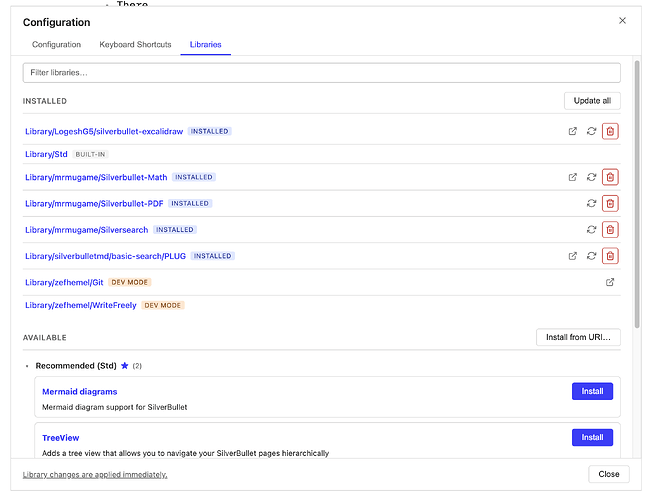Collapse the Recommended (Std) group
Viewport: 649px width, 500px height.
tap(27, 366)
